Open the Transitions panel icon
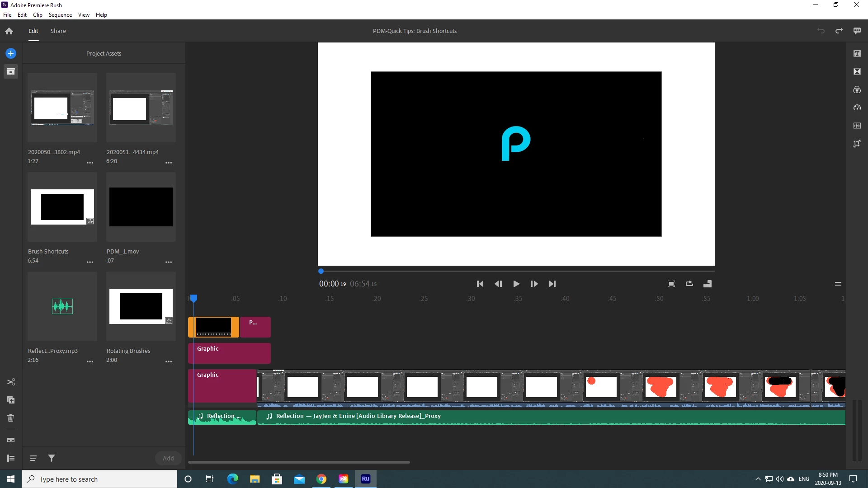Screen dimensions: 868x488 coord(857,71)
